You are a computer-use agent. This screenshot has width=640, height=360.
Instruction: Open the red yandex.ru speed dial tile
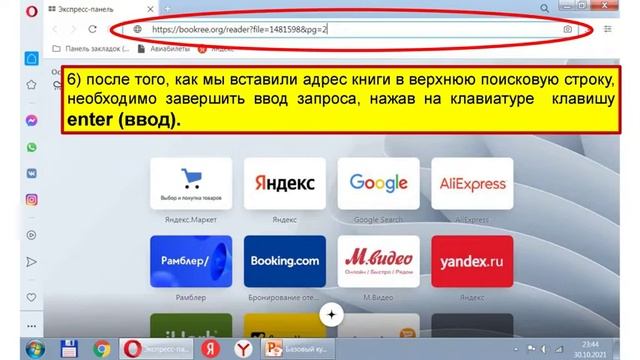pos(472,261)
